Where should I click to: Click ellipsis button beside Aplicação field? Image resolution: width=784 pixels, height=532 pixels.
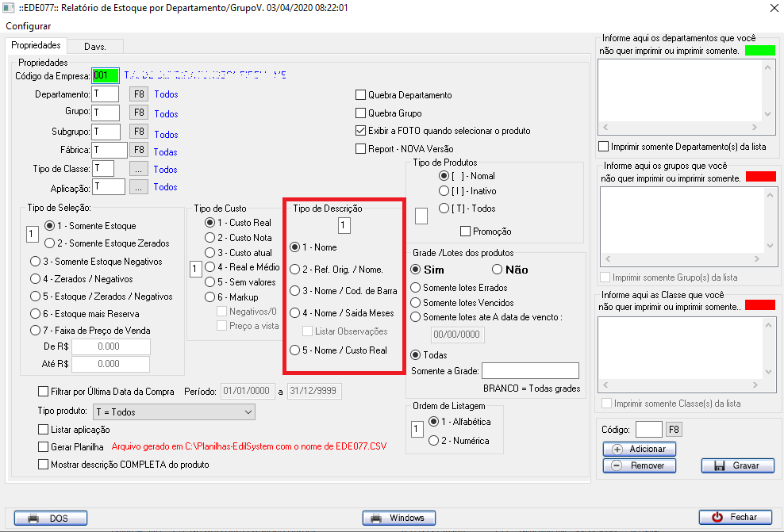139,187
